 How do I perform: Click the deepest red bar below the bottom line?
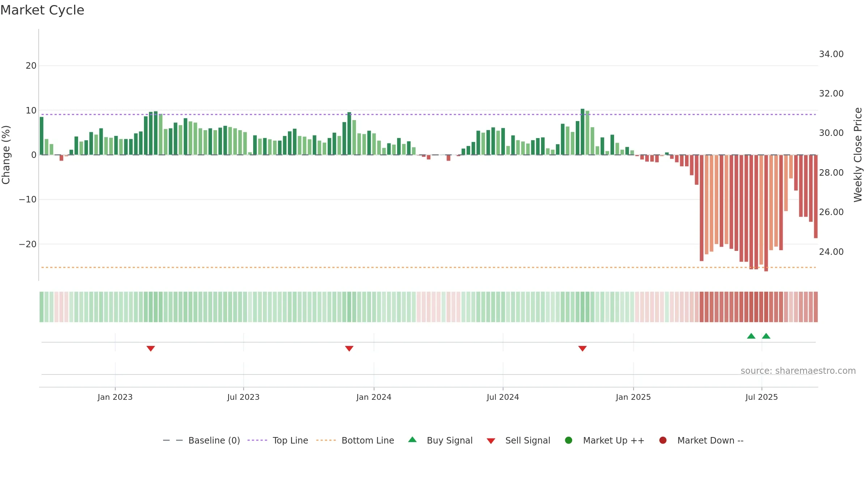[766, 213]
